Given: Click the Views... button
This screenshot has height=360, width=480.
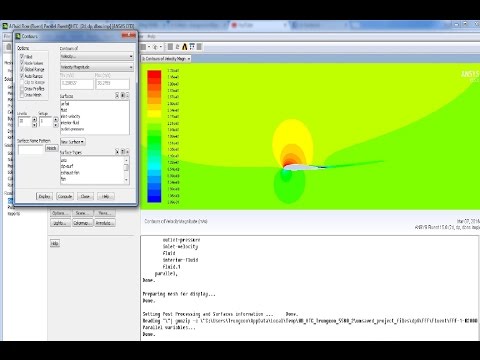Looking at the screenshot, I should 104,213.
